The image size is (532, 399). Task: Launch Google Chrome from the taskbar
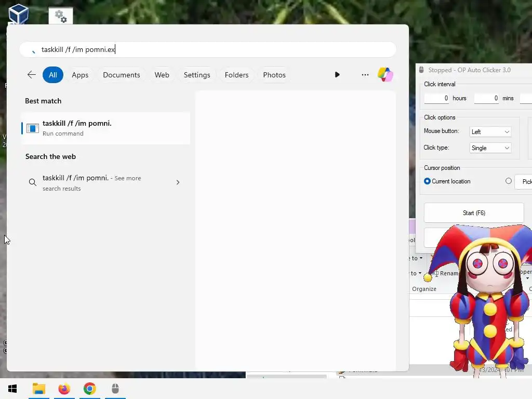pyautogui.click(x=89, y=389)
